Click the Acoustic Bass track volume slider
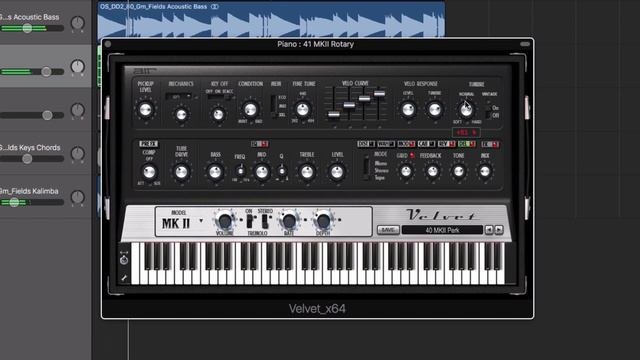 pyautogui.click(x=32, y=28)
